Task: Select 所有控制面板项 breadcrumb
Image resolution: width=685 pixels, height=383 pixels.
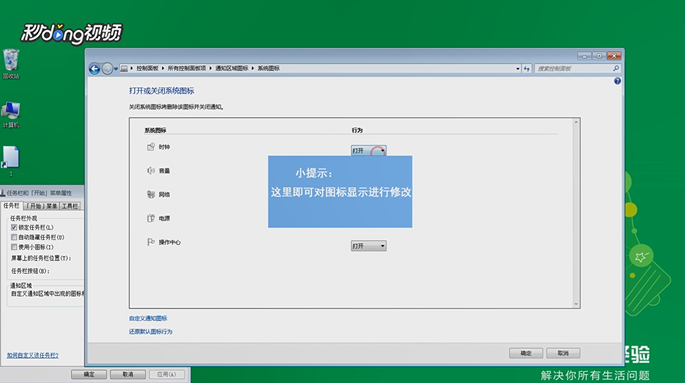Action: pos(187,69)
